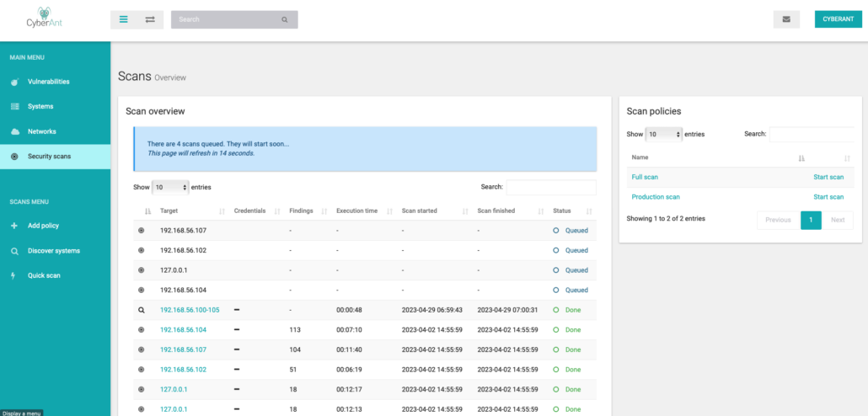Click the Quick scan lightning icon
Viewport: 868px width, 416px height.
pos(13,275)
